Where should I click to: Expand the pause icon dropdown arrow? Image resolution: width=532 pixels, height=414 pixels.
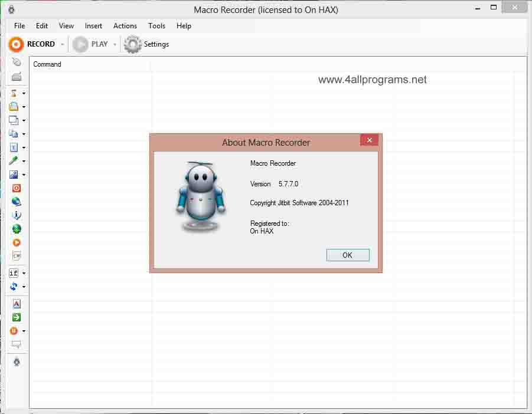[24, 331]
